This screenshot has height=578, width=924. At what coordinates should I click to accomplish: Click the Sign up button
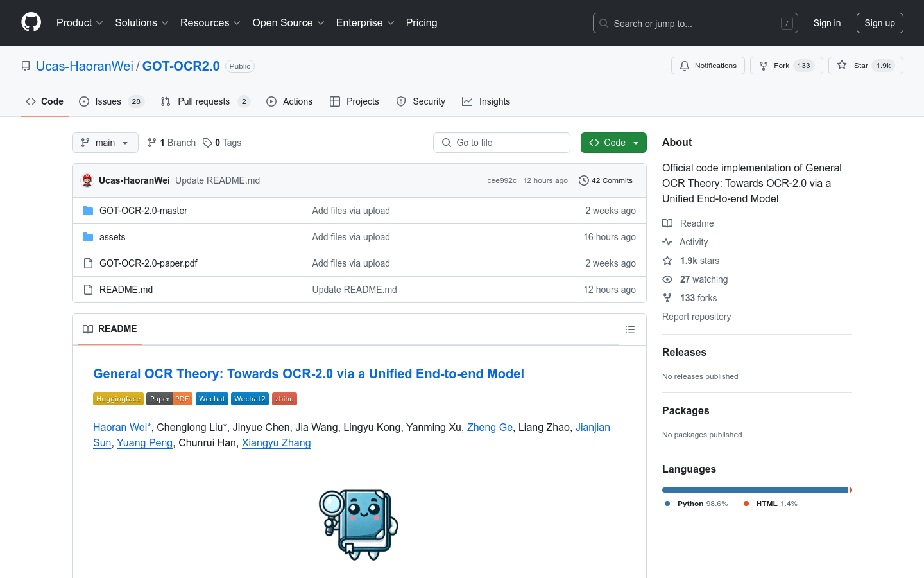coord(880,23)
